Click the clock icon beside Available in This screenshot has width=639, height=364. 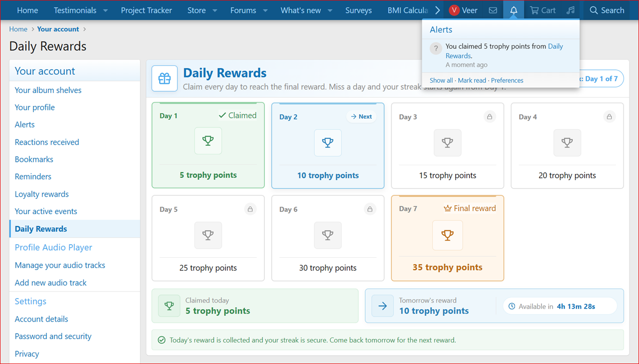[x=512, y=306]
